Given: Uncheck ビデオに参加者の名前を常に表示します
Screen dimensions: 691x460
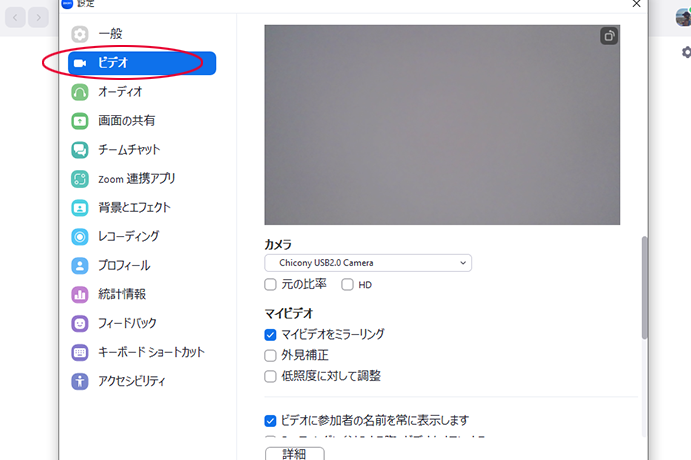Looking at the screenshot, I should (270, 421).
